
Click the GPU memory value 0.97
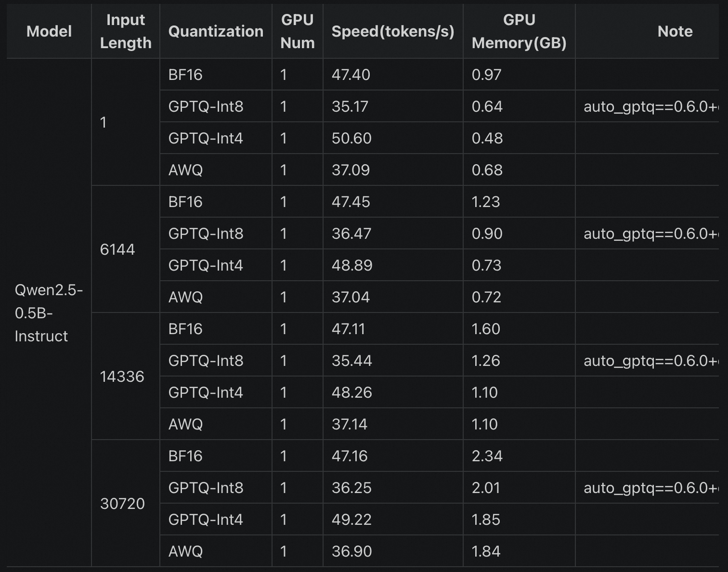487,75
